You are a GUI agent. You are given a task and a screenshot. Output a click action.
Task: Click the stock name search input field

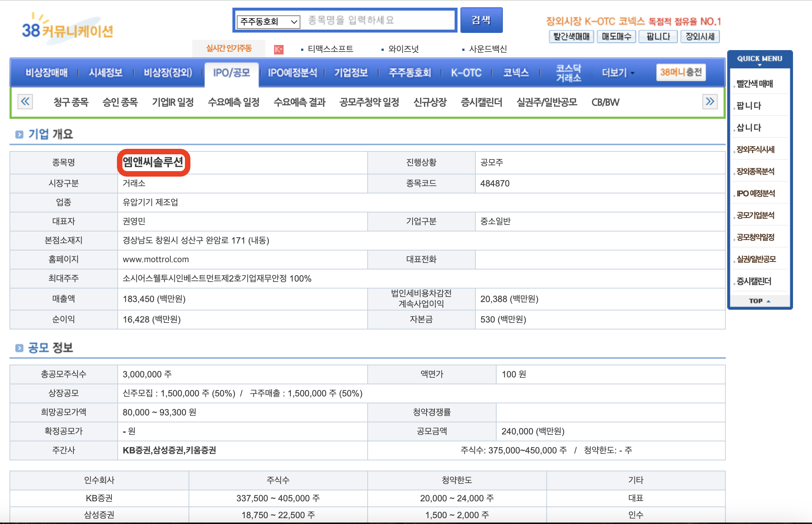pyautogui.click(x=379, y=20)
